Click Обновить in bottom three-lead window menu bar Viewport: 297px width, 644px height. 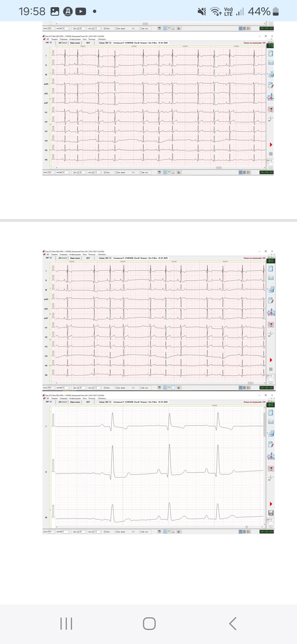tap(102, 399)
